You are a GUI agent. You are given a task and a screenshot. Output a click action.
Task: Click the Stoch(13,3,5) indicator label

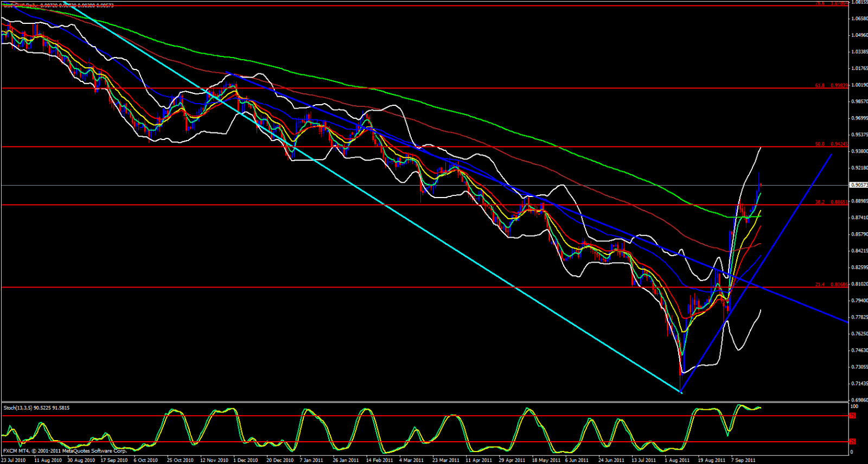tap(36, 408)
